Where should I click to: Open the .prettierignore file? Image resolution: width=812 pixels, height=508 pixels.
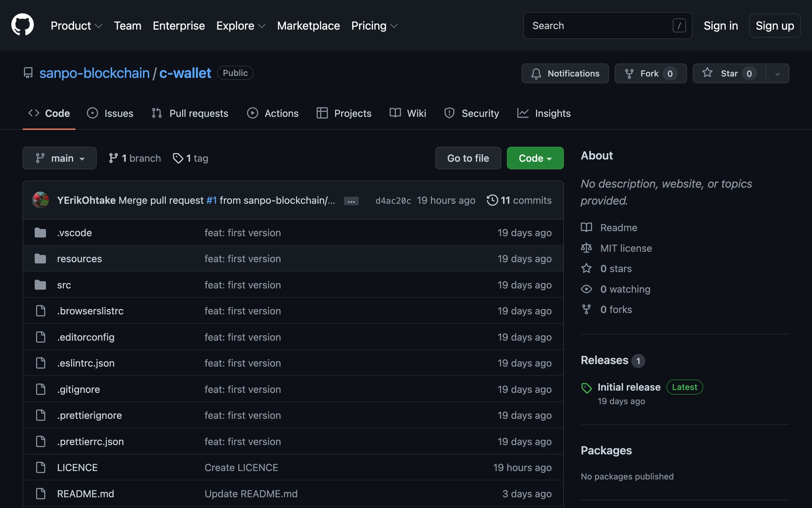(90, 415)
